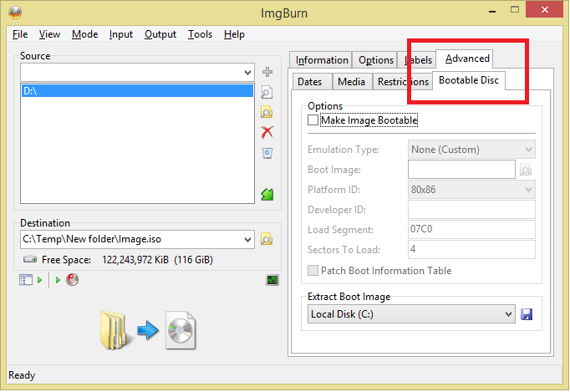Screen dimensions: 570x392
Task: Click the disc layout editor icon
Action: tap(26, 280)
